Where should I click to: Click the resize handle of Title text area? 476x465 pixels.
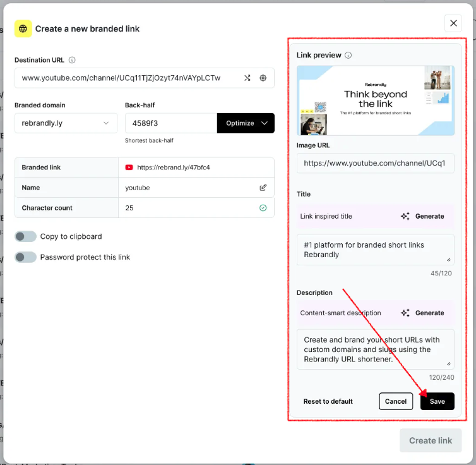(449, 260)
